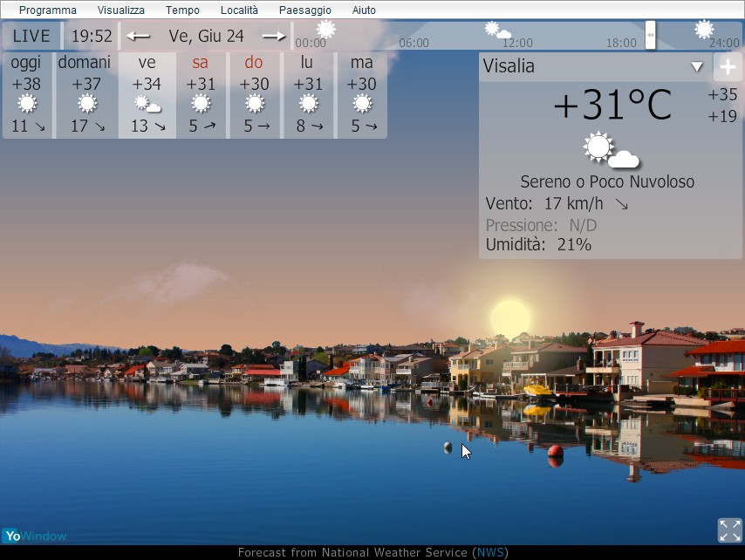The image size is (745, 560).
Task: Click the sun icon under do
Action: coord(255,103)
